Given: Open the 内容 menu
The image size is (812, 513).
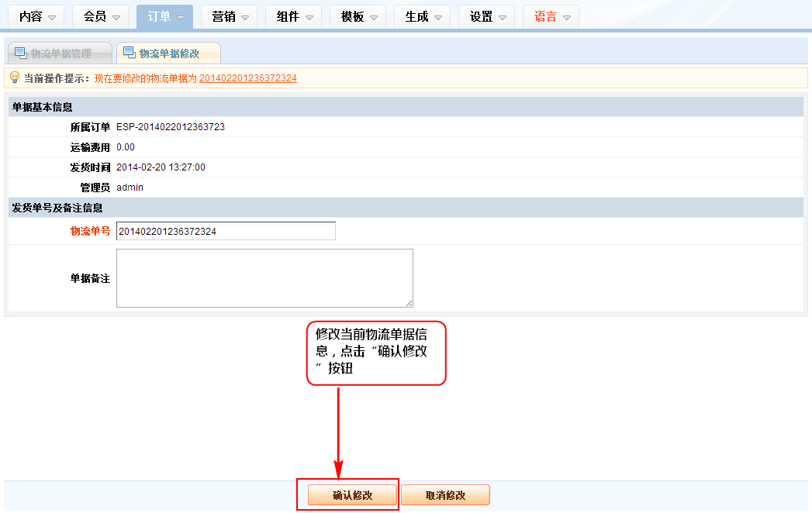Looking at the screenshot, I should coord(37,16).
